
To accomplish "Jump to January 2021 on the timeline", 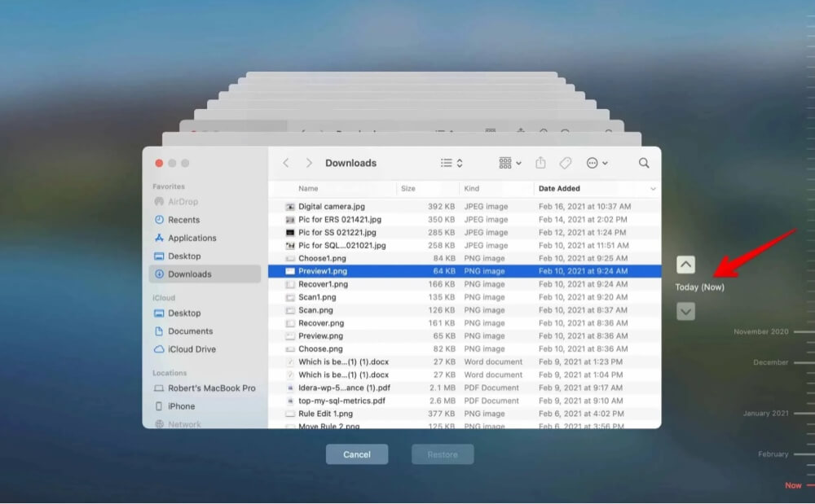I will pos(766,413).
